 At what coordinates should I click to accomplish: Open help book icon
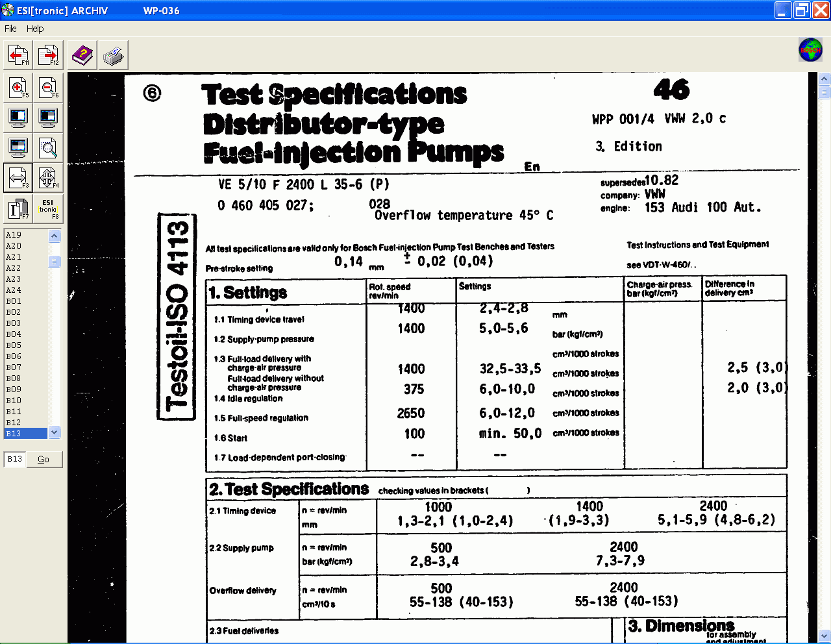[x=82, y=55]
